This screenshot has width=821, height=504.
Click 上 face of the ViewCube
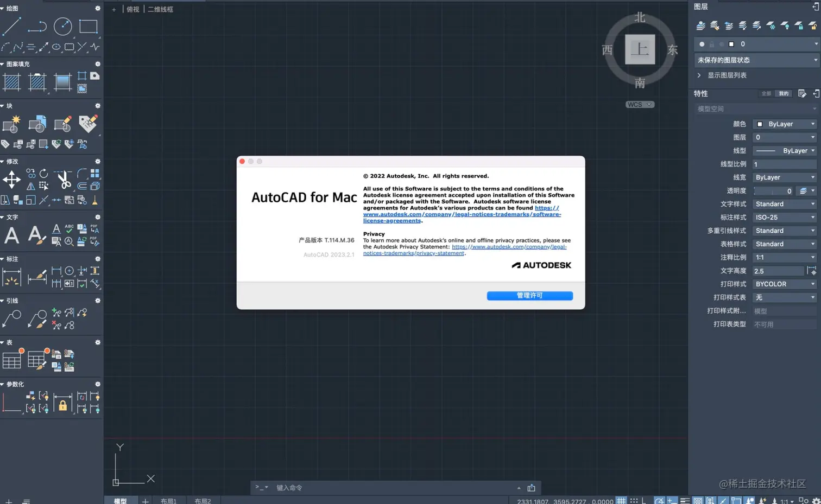[x=640, y=49]
